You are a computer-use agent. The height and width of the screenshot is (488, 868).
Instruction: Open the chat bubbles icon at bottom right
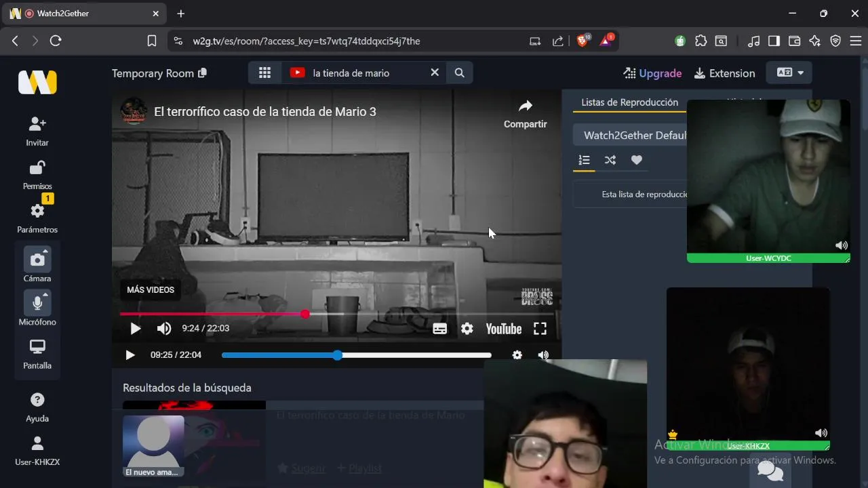coord(770,470)
